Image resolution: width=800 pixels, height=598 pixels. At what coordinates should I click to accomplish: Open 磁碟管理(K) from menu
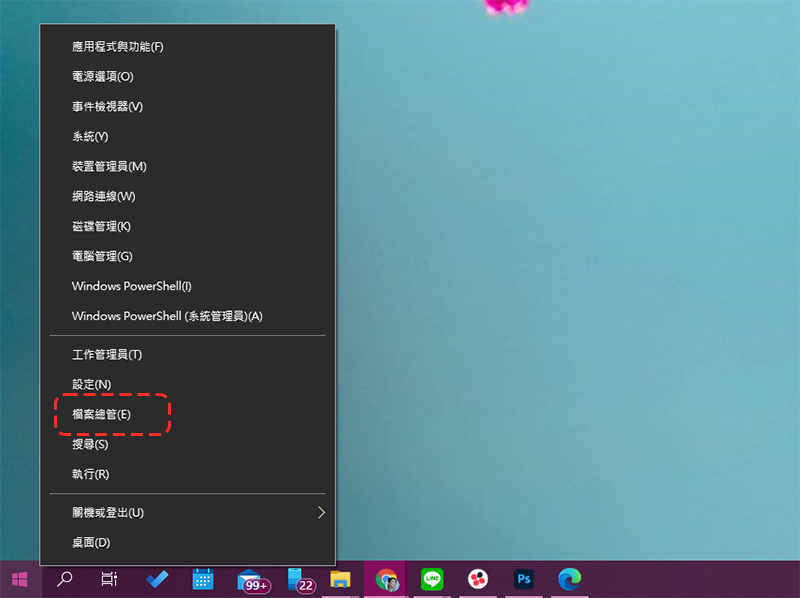coord(187,227)
